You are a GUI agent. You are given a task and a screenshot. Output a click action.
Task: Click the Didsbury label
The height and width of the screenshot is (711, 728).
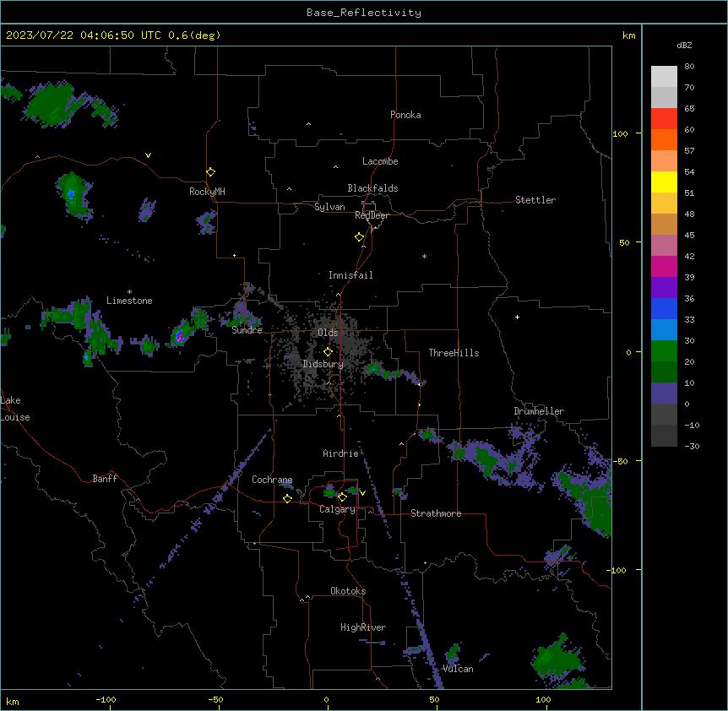coord(323,364)
